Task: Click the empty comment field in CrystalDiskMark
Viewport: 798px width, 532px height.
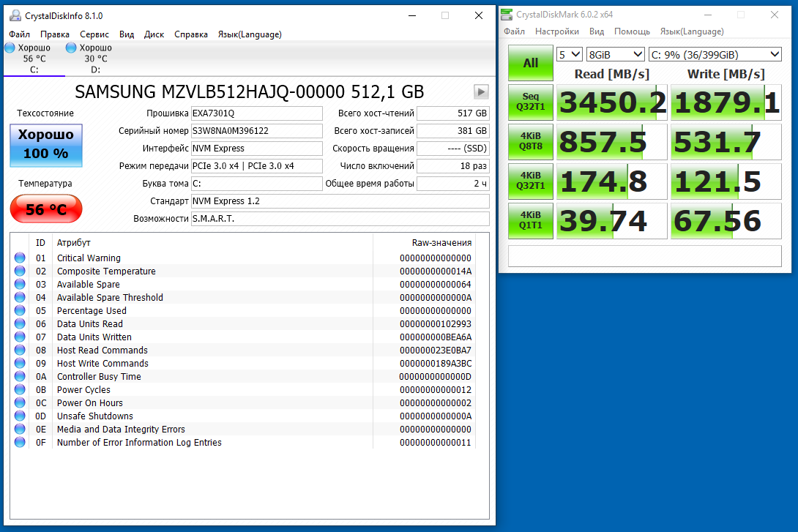Action: coord(645,256)
